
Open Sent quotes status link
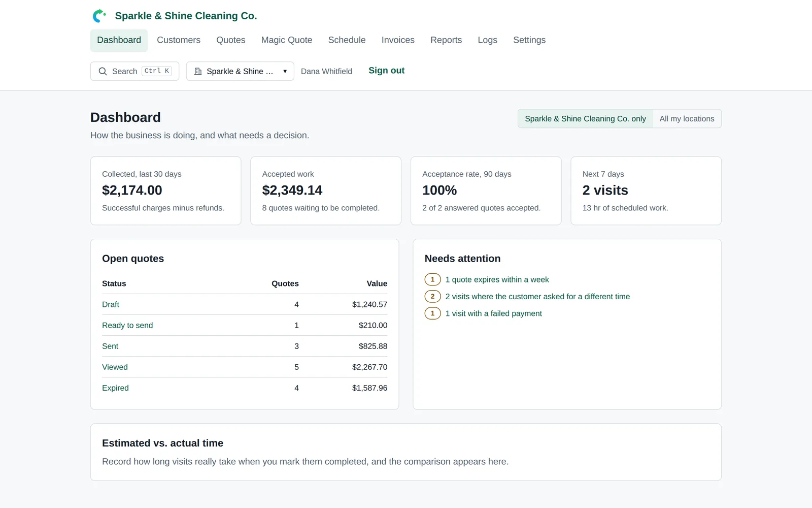pos(110,346)
